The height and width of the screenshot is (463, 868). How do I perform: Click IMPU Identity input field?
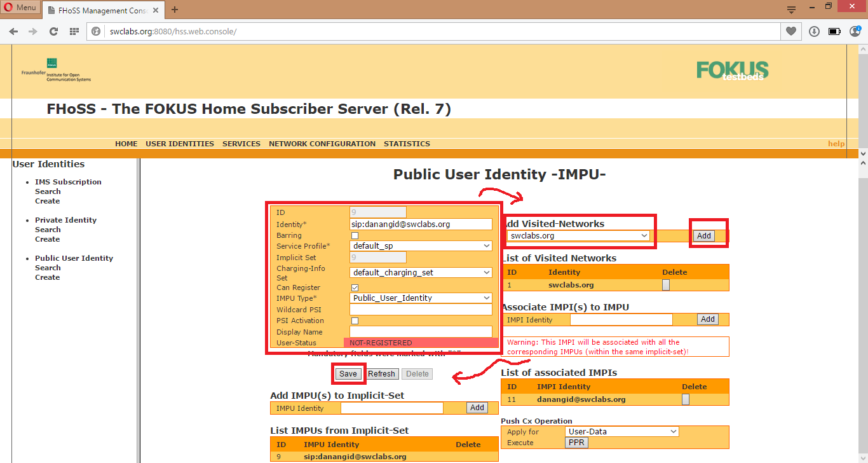pos(392,408)
